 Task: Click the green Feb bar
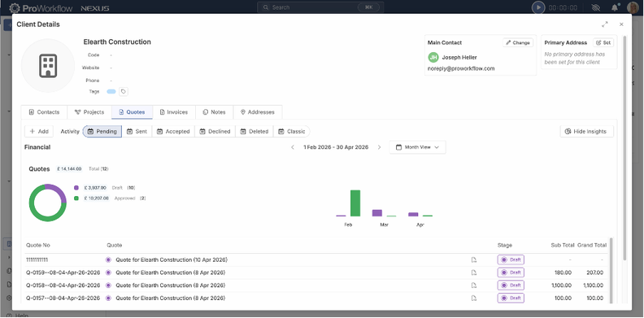pyautogui.click(x=355, y=203)
